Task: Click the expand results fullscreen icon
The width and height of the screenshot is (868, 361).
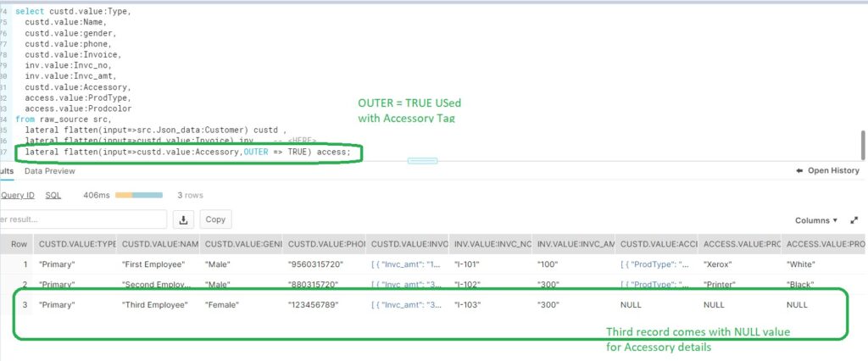Action: point(854,220)
